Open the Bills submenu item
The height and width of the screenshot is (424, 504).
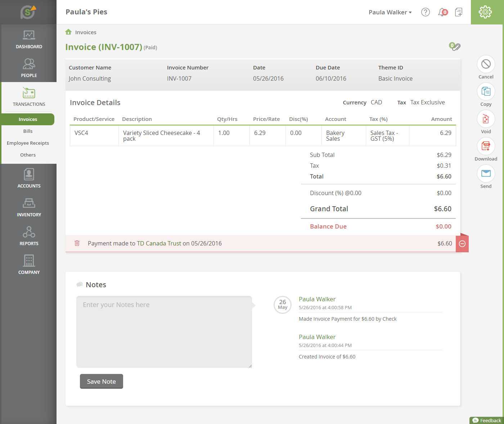[28, 131]
